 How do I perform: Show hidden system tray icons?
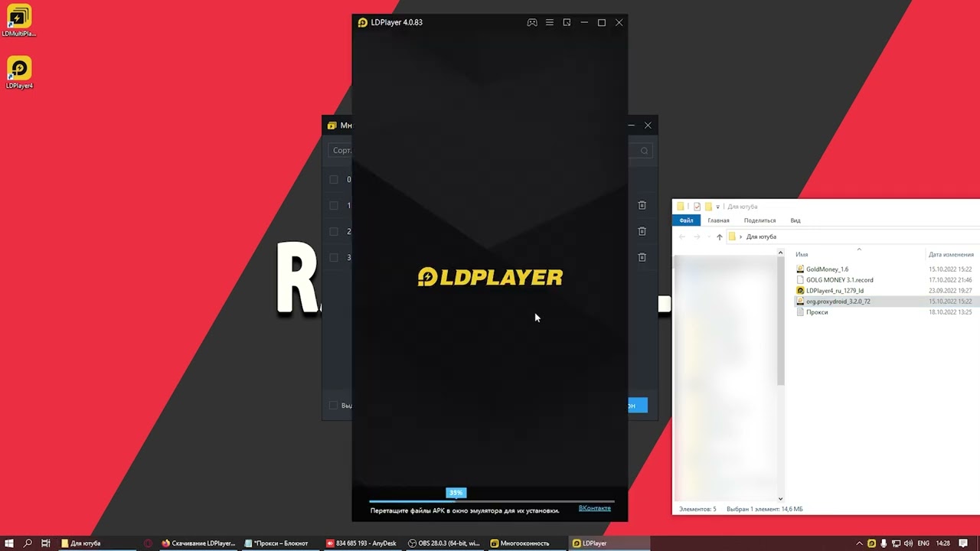[x=859, y=543]
